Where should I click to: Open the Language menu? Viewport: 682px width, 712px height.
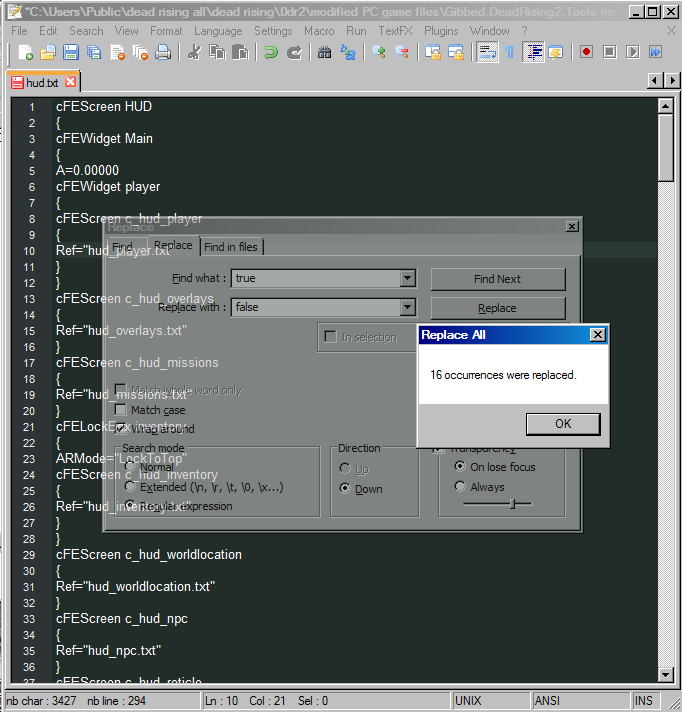click(x=218, y=31)
